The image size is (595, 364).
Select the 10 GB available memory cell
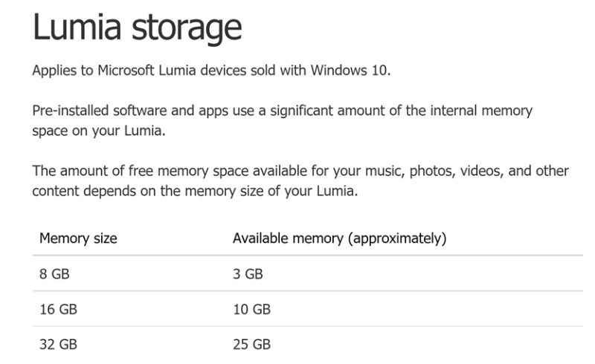251,309
